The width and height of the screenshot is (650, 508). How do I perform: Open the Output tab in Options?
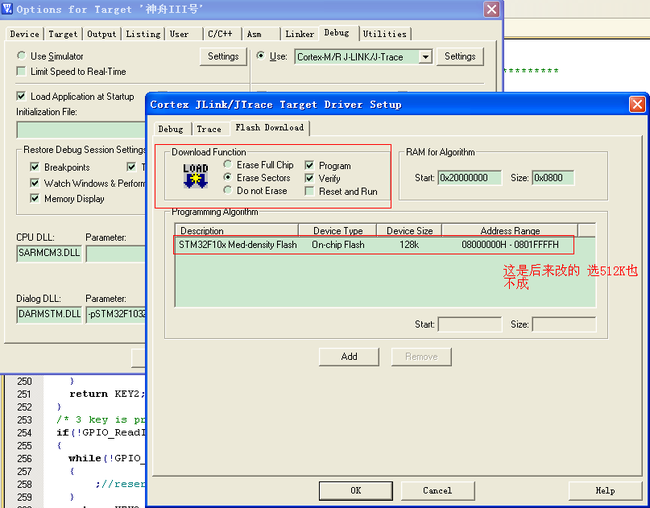pos(102,34)
